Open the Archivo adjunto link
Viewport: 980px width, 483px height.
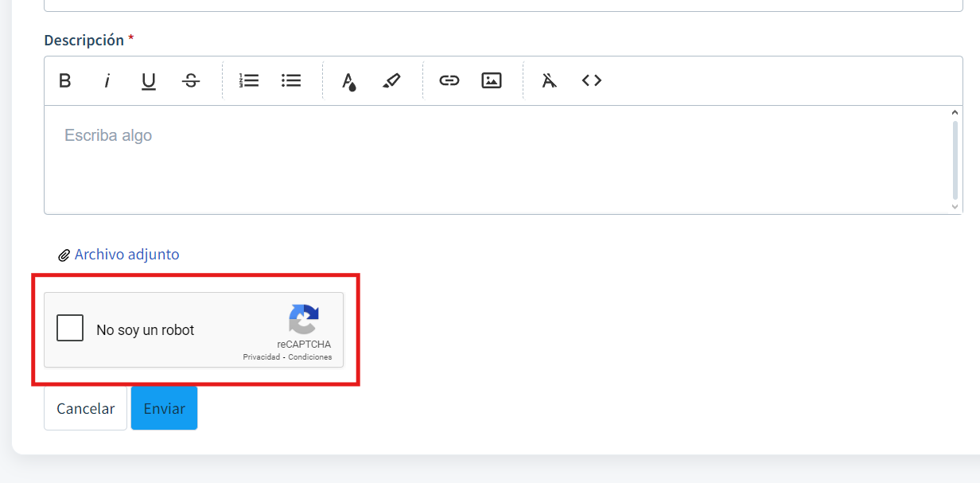pyautogui.click(x=126, y=255)
